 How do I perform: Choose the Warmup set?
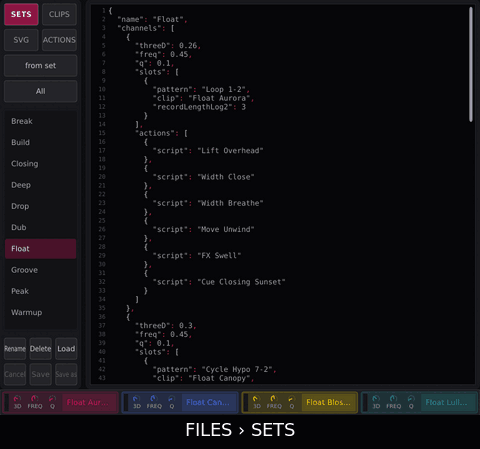coord(40,313)
